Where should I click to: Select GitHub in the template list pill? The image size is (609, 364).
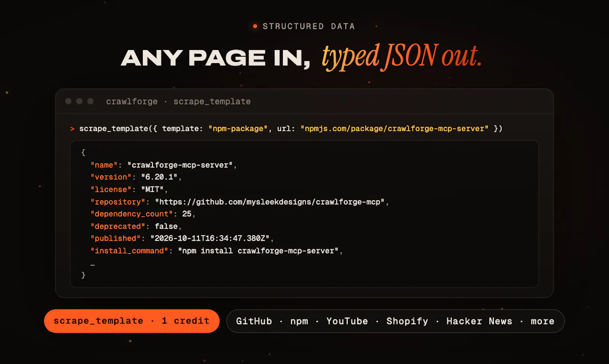(254, 321)
